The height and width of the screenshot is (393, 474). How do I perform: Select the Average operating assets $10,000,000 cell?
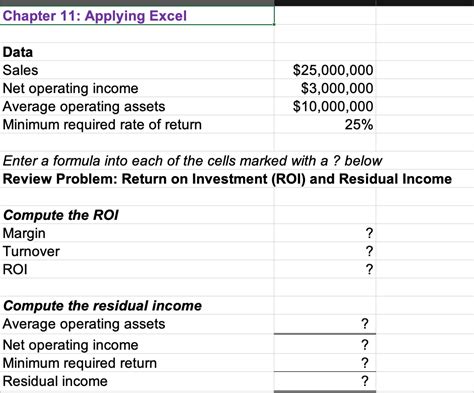[x=325, y=106]
